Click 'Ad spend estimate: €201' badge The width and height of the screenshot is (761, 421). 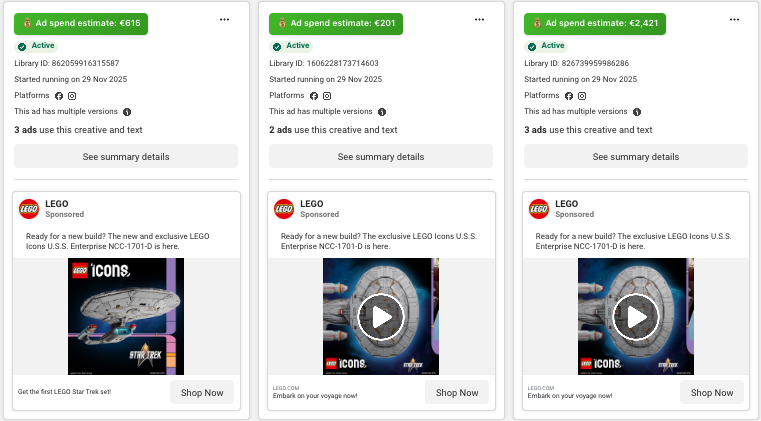coord(336,23)
